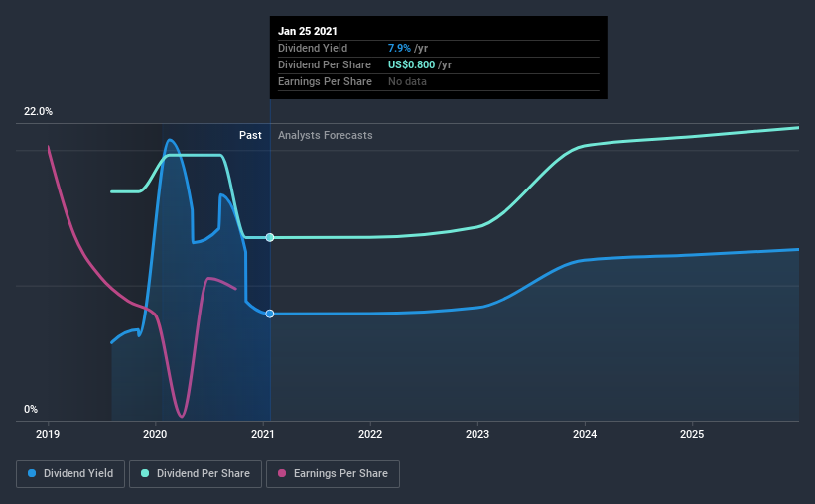Click the 2024 x-axis year label

tap(585, 434)
